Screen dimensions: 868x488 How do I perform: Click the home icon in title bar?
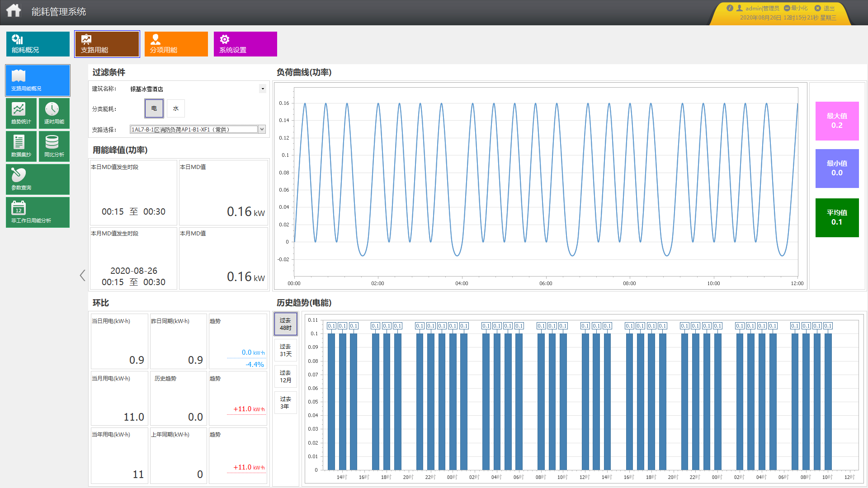(14, 11)
